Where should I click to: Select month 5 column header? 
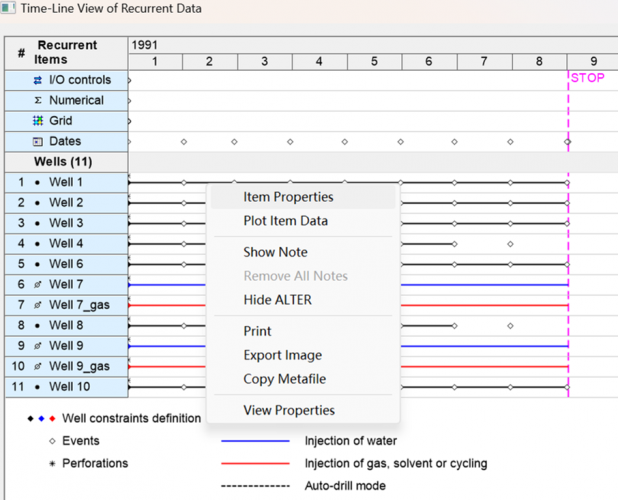click(x=374, y=62)
